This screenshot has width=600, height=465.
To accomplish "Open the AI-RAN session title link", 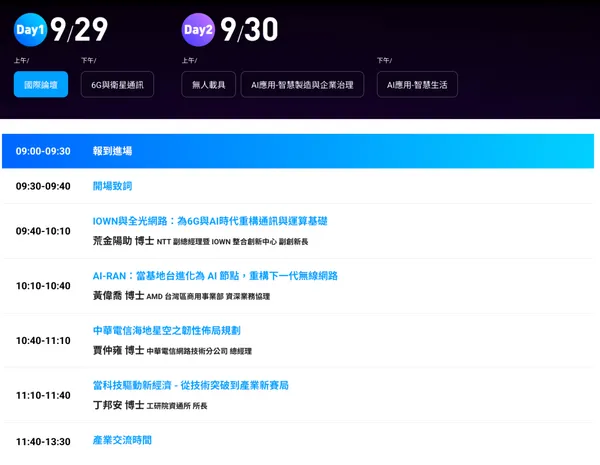I will (215, 276).
